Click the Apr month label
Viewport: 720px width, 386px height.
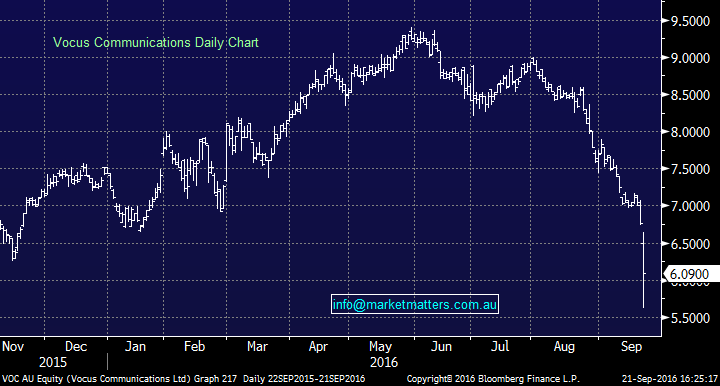pyautogui.click(x=318, y=347)
